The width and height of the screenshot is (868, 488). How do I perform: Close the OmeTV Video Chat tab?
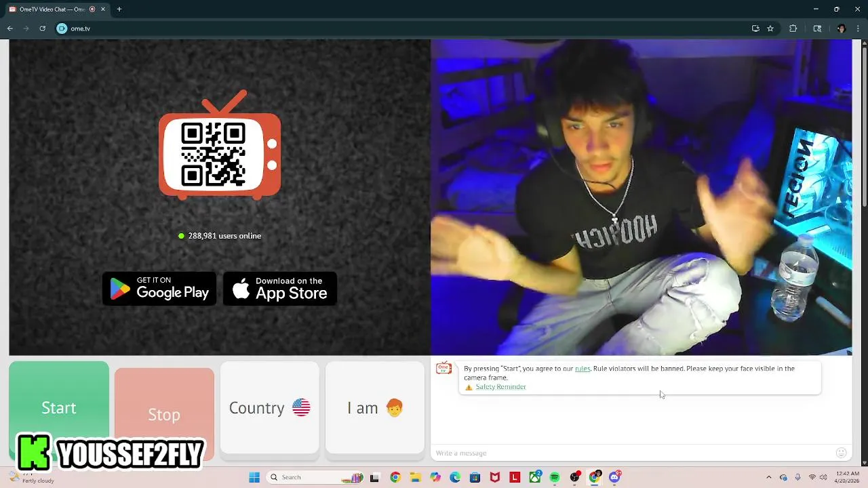pyautogui.click(x=103, y=9)
